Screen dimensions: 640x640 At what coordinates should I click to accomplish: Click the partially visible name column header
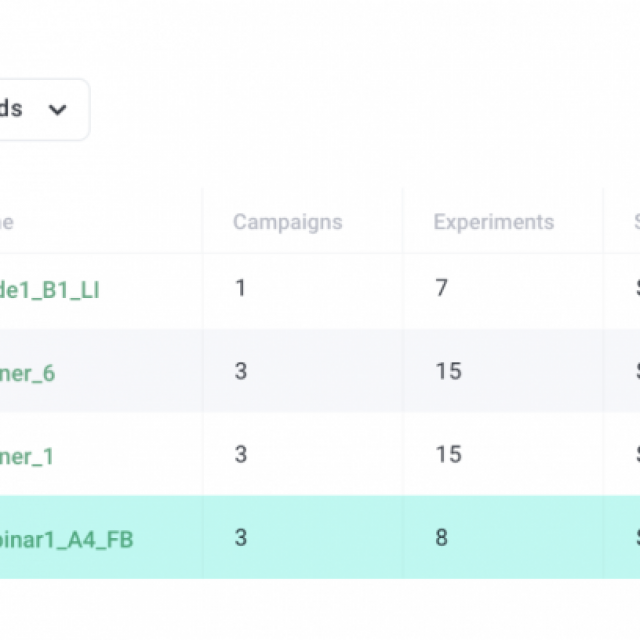click(7, 222)
